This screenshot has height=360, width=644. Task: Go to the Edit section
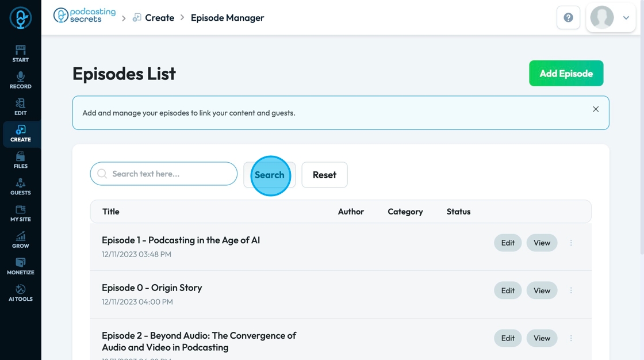(20, 106)
